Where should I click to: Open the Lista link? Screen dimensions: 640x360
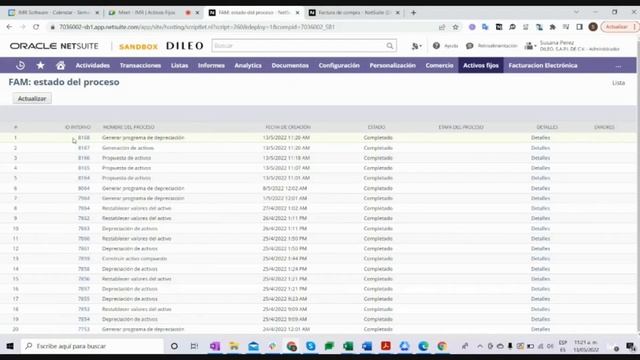click(x=618, y=82)
